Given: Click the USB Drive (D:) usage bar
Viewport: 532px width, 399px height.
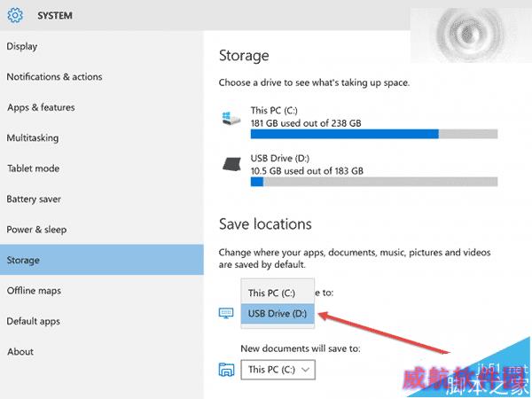Looking at the screenshot, I should [x=374, y=182].
